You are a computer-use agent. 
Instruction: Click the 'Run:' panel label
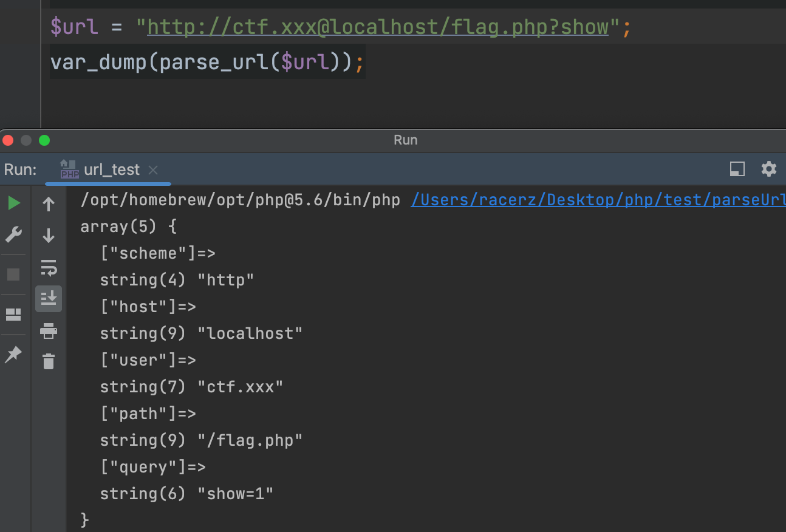(x=20, y=169)
